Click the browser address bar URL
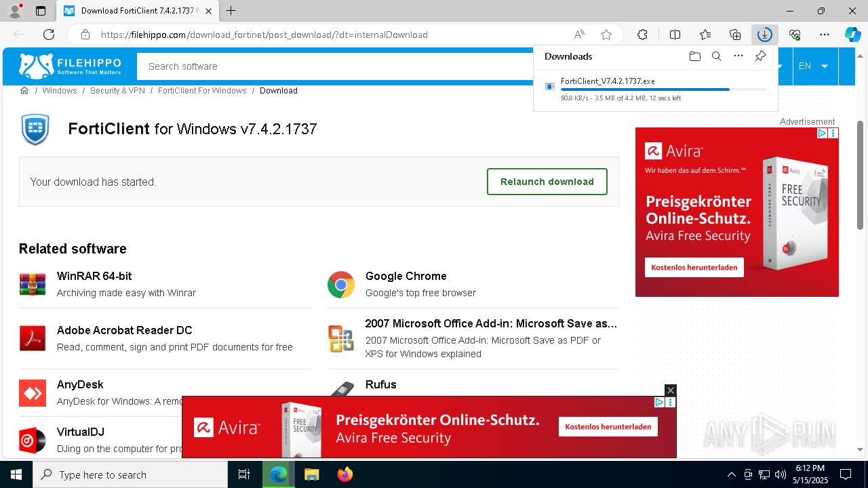The width and height of the screenshot is (868, 488). click(264, 35)
